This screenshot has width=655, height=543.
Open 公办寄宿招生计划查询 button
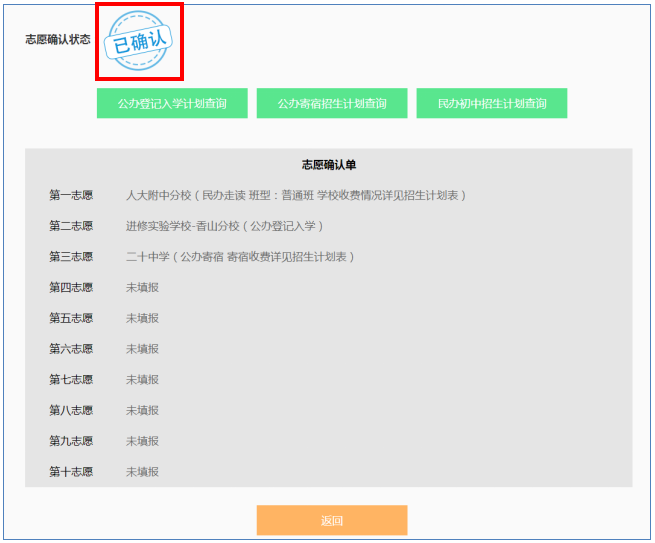click(332, 103)
